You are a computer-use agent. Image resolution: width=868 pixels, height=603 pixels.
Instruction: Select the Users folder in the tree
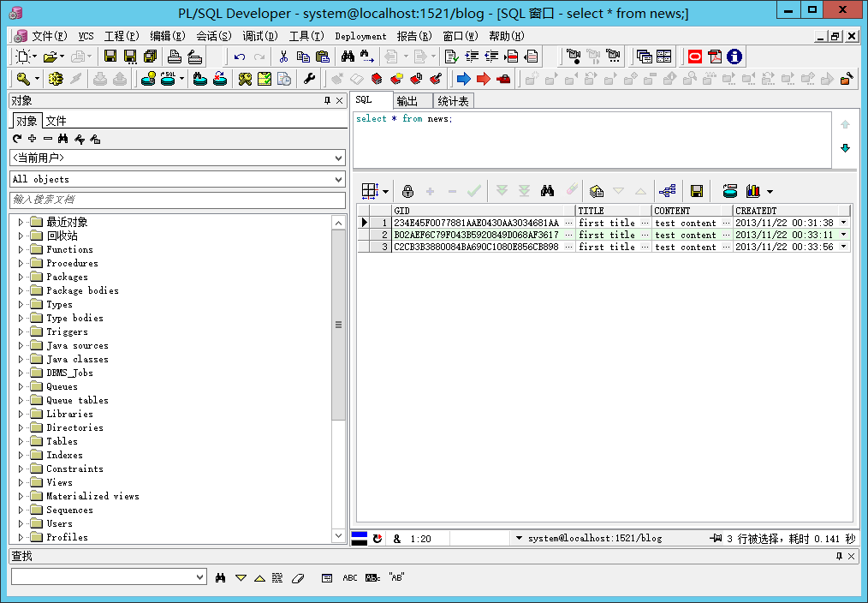tap(59, 523)
